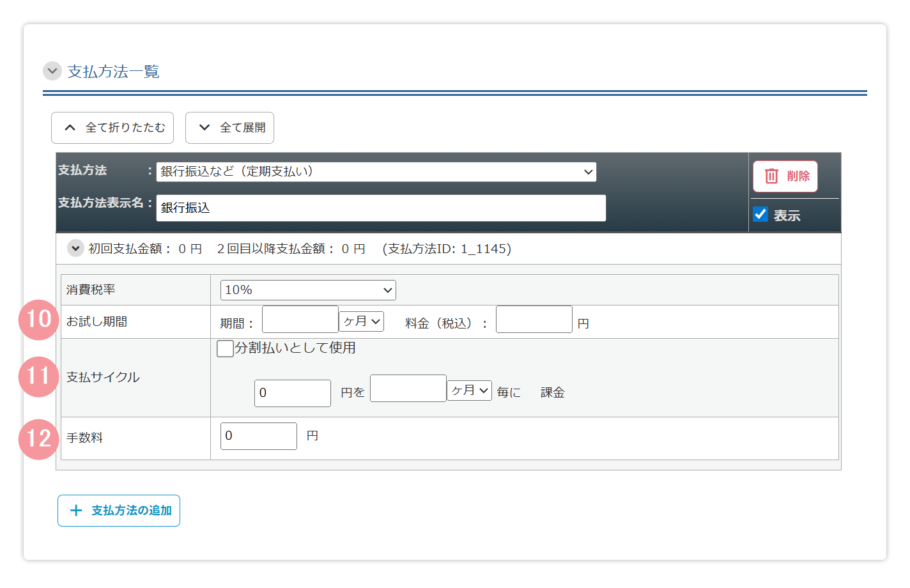Uncheck the 表示 checkbox

(x=760, y=214)
